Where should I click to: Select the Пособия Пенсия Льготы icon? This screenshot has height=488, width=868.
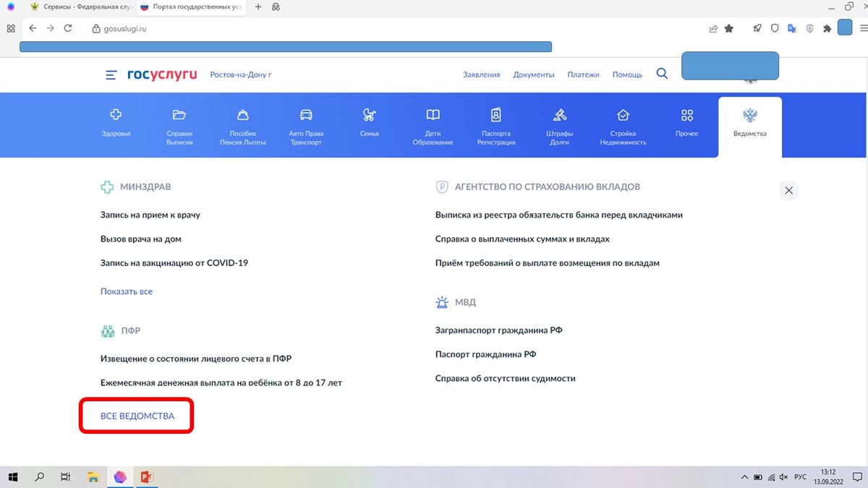tap(243, 114)
